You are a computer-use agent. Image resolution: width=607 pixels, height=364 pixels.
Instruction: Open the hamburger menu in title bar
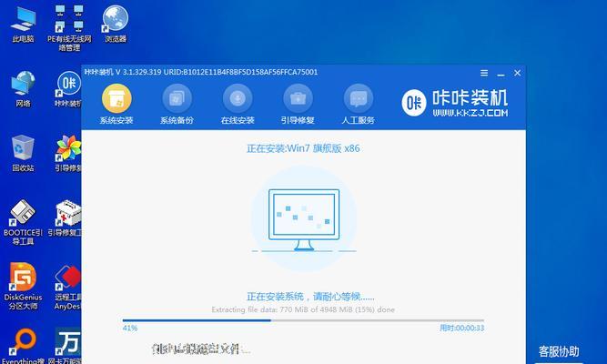point(483,72)
